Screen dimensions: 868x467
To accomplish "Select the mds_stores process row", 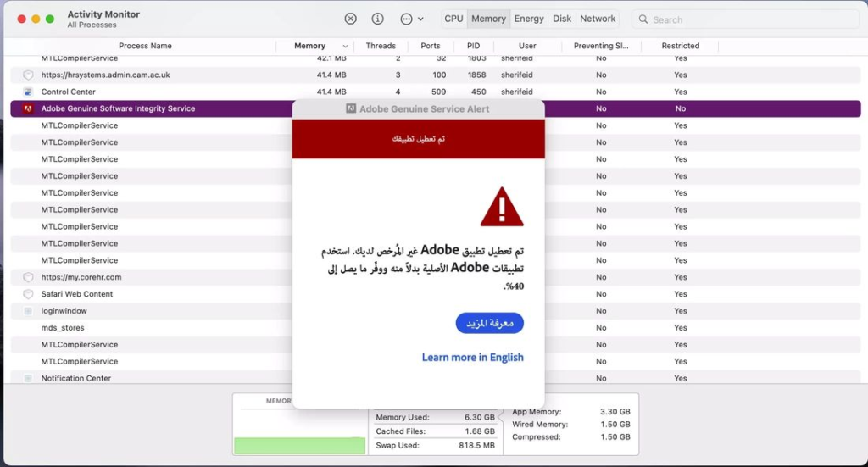I will coord(435,327).
